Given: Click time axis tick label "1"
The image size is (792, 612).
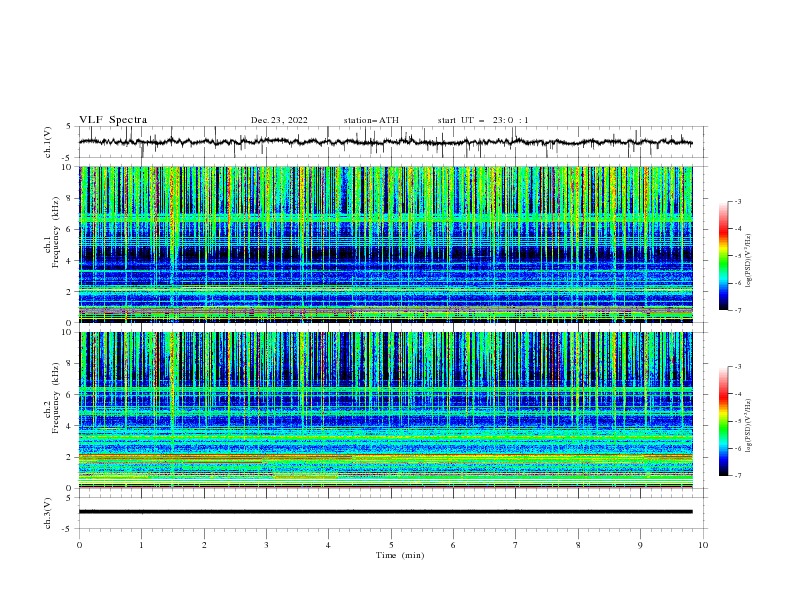Looking at the screenshot, I should pyautogui.click(x=141, y=545).
